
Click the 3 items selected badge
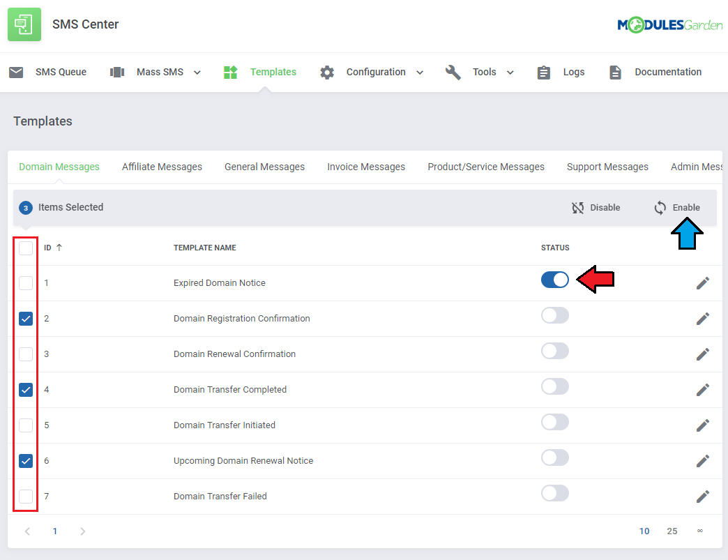point(26,208)
